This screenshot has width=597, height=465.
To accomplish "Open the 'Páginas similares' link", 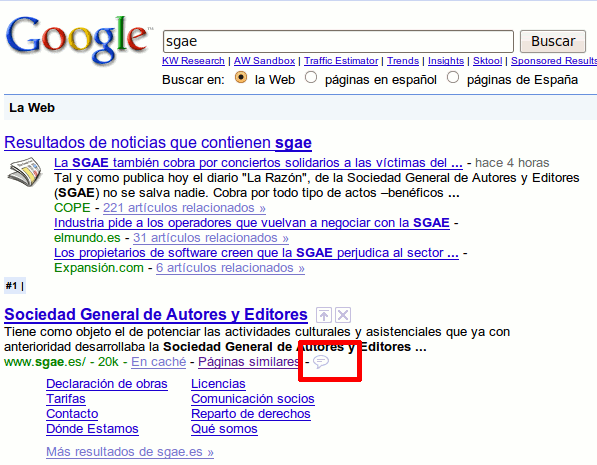I will 248,362.
